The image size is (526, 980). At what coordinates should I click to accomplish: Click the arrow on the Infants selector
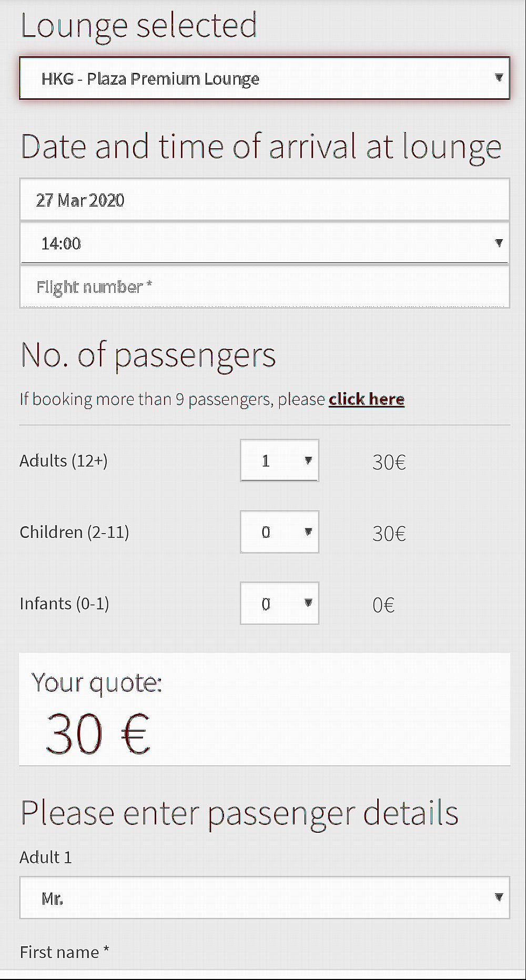pyautogui.click(x=308, y=603)
